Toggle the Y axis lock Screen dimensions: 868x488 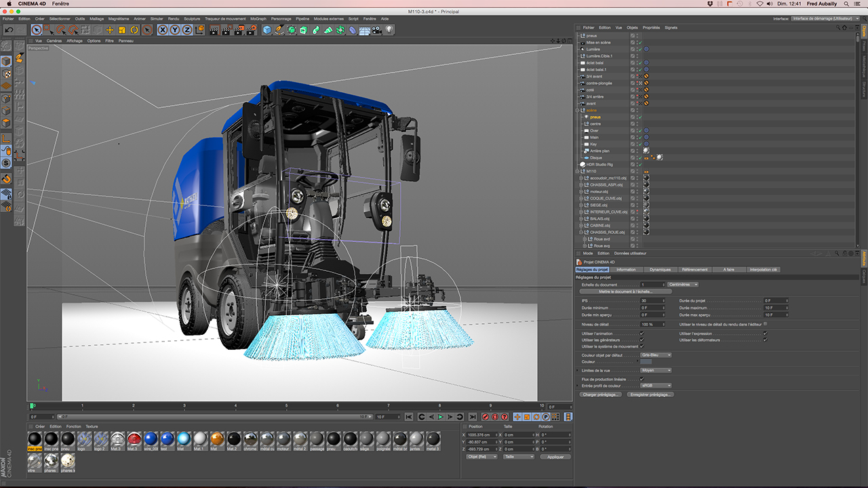[175, 30]
